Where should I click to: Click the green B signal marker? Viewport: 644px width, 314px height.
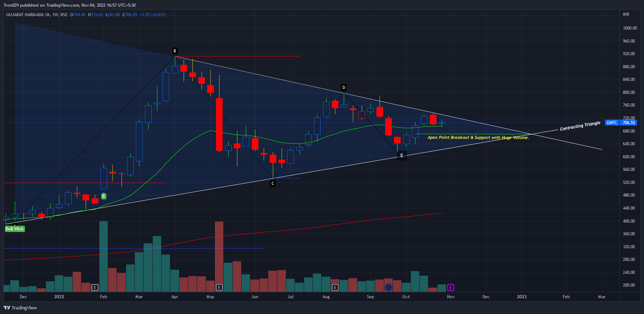point(104,196)
